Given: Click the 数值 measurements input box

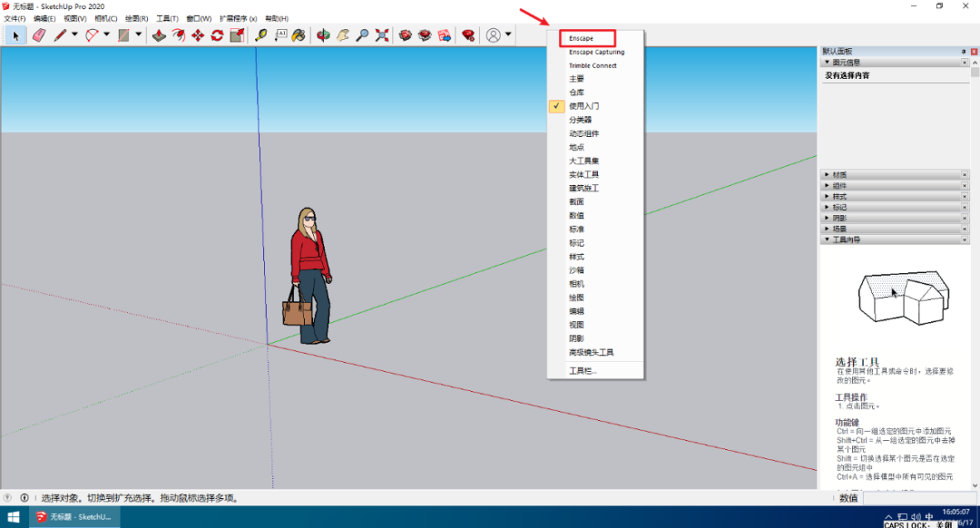Looking at the screenshot, I should pos(916,498).
